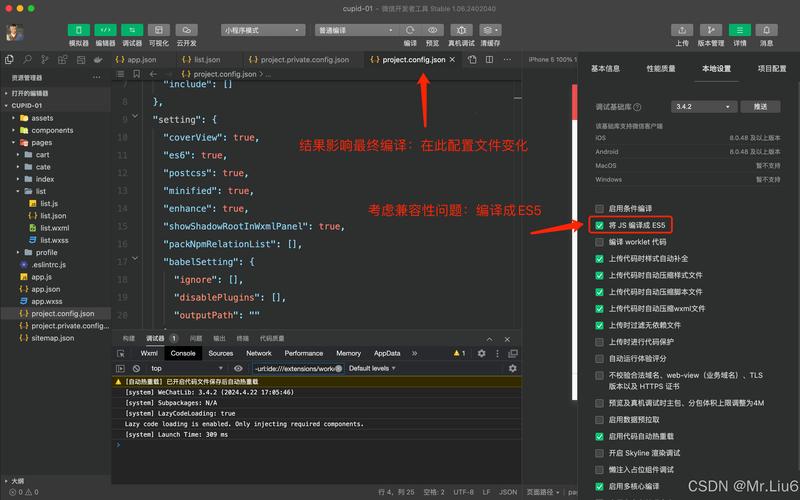Enable 编译 worklet 代码 checkbox
Image resolution: width=800 pixels, height=500 pixels.
pyautogui.click(x=599, y=242)
